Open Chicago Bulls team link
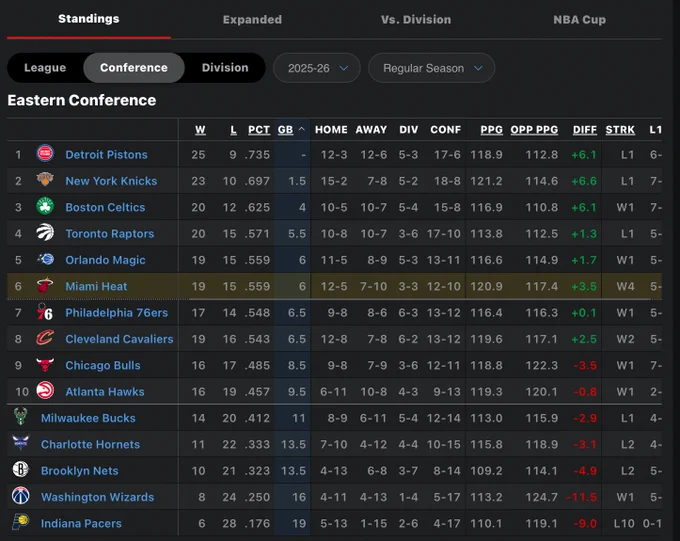Screen dimensions: 680x541 coord(103,365)
